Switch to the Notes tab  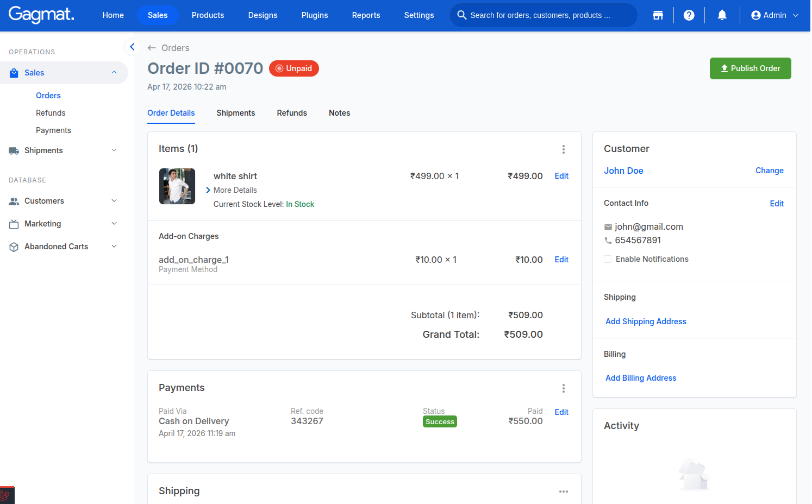(339, 113)
